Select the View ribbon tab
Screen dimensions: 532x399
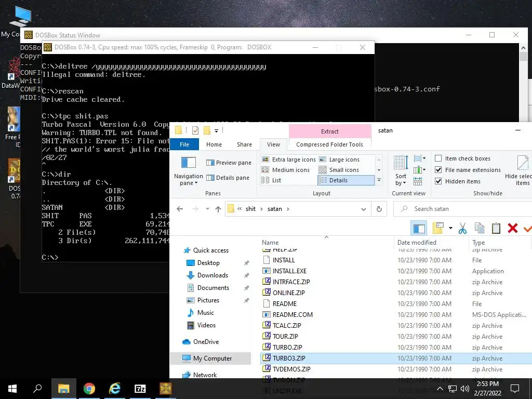pyautogui.click(x=273, y=144)
